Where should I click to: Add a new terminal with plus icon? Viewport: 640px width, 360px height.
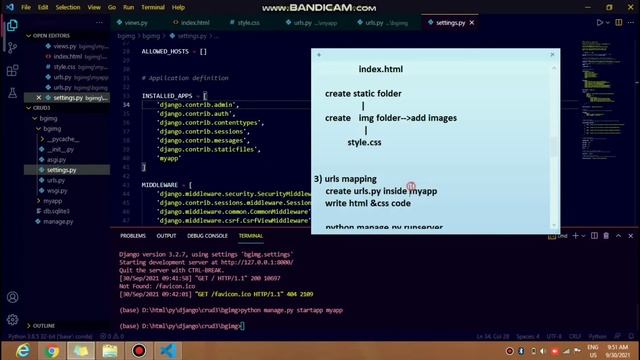coord(575,236)
